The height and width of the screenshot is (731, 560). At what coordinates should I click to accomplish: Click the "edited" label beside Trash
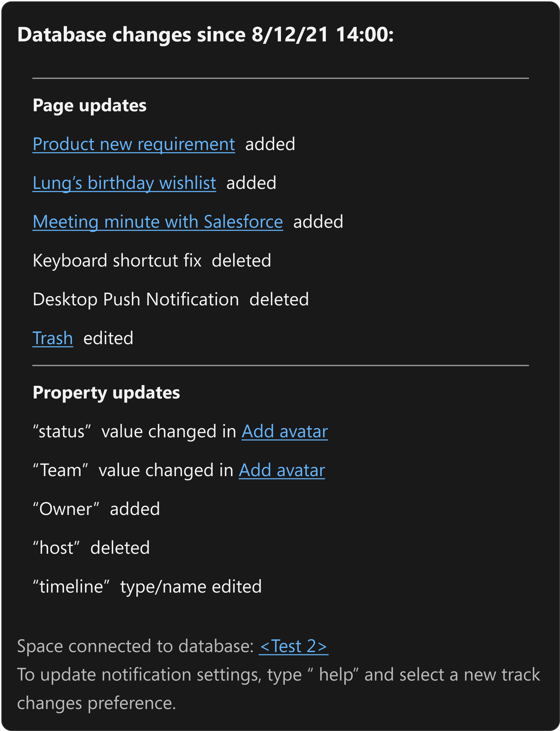(x=108, y=338)
